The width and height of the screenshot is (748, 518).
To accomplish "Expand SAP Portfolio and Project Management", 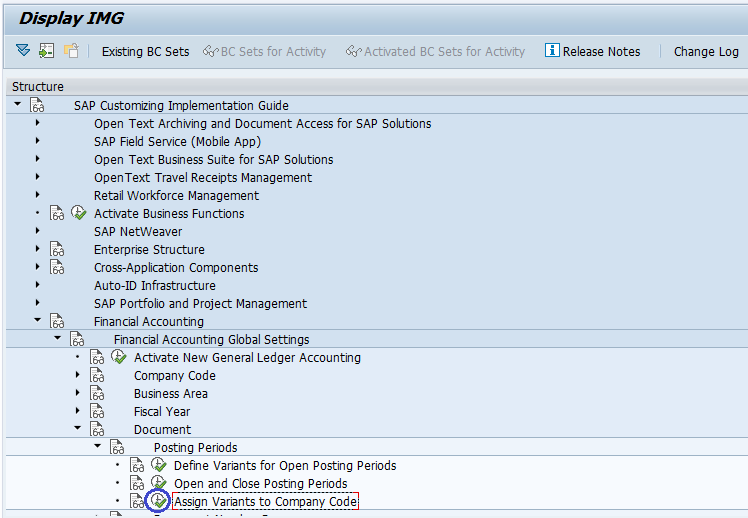I will pyautogui.click(x=37, y=302).
